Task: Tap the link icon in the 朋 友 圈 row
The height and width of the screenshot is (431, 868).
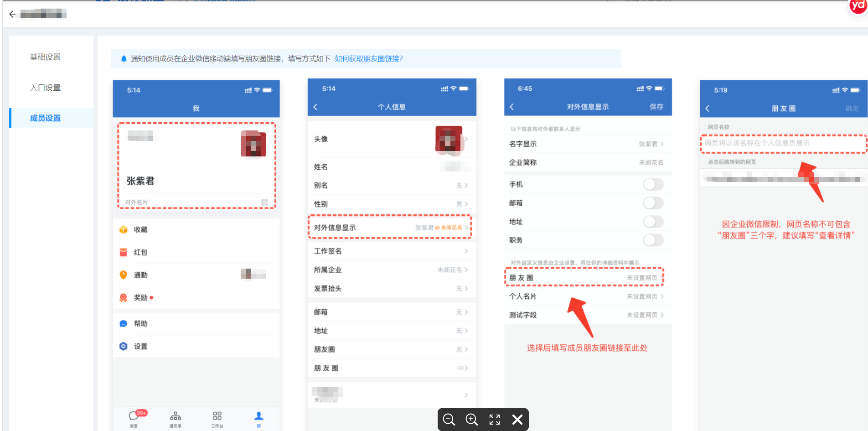Action: click(x=460, y=368)
